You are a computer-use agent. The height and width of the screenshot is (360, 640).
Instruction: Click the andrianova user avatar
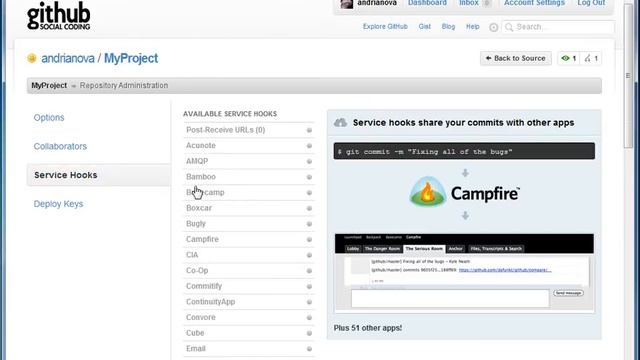(347, 4)
